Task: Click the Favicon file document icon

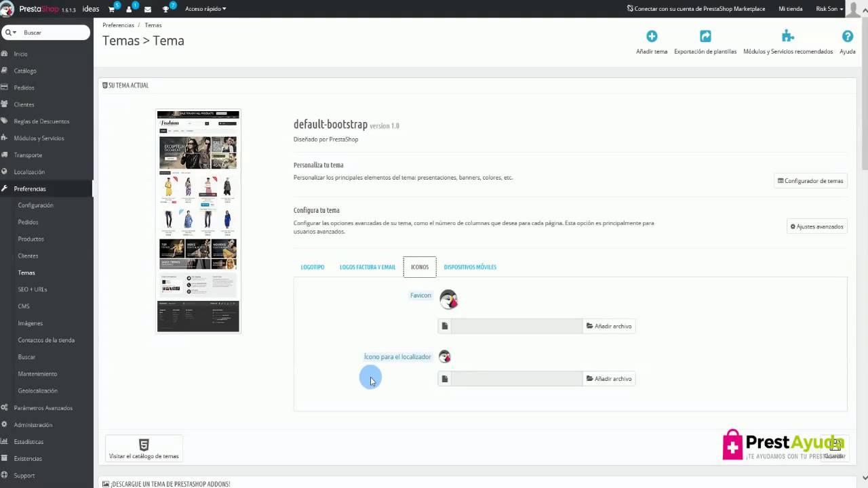Action: point(445,326)
